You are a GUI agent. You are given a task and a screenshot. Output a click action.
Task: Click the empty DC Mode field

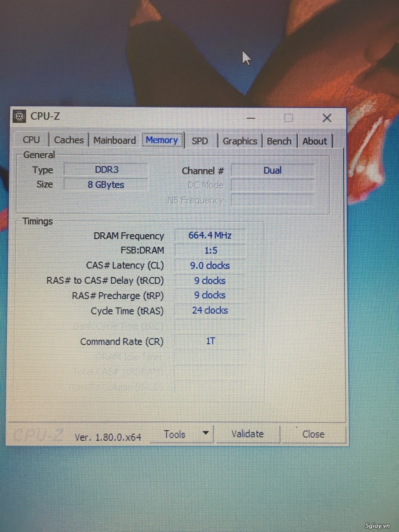(x=273, y=185)
